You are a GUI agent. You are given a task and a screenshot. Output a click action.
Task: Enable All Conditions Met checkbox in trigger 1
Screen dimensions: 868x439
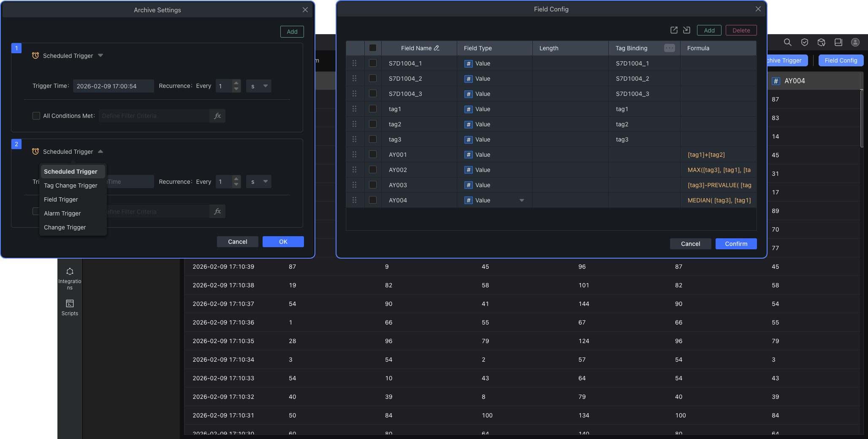coord(36,116)
